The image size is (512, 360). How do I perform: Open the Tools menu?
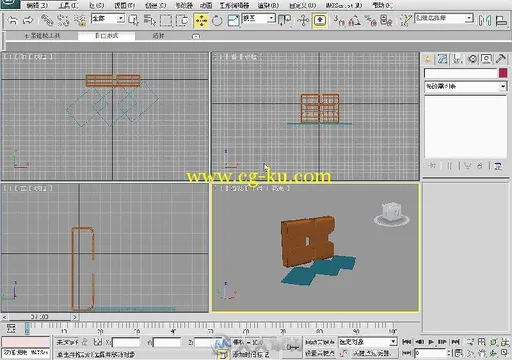68,6
